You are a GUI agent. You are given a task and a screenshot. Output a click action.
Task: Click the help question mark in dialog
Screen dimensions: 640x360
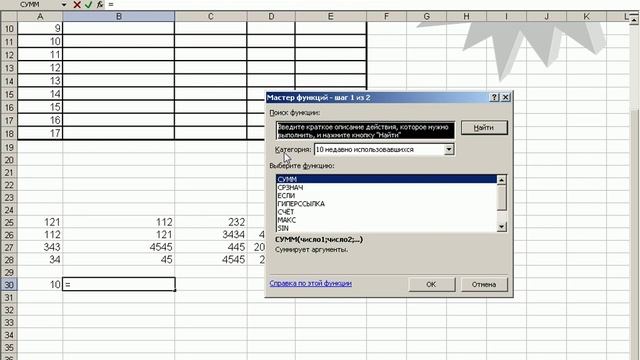click(x=494, y=97)
